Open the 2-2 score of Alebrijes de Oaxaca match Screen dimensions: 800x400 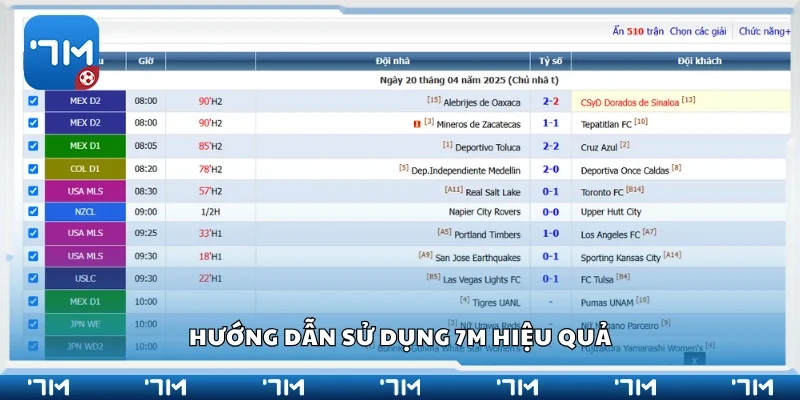tap(551, 102)
